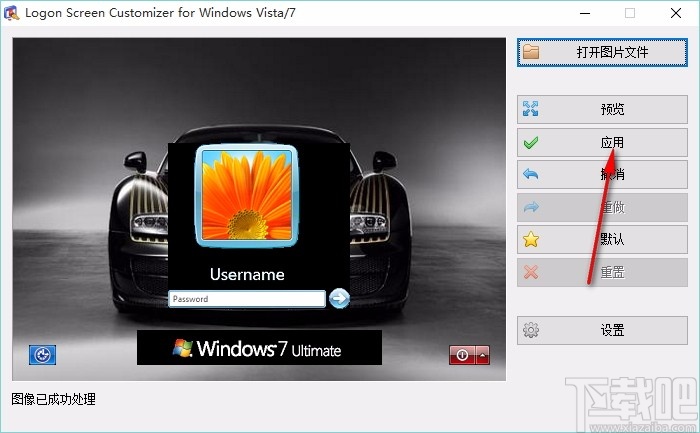Image resolution: width=700 pixels, height=433 pixels.
Task: Click the expand-arrows preview icon
Action: coord(530,109)
